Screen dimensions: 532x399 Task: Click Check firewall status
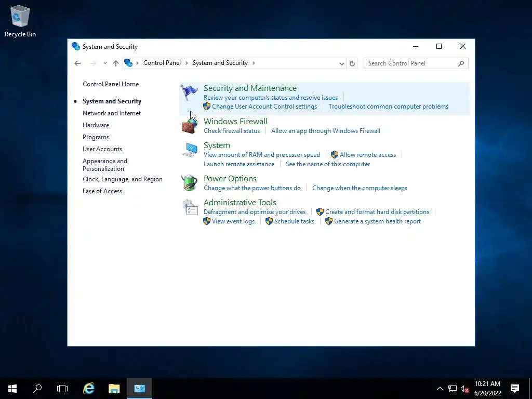coord(232,131)
